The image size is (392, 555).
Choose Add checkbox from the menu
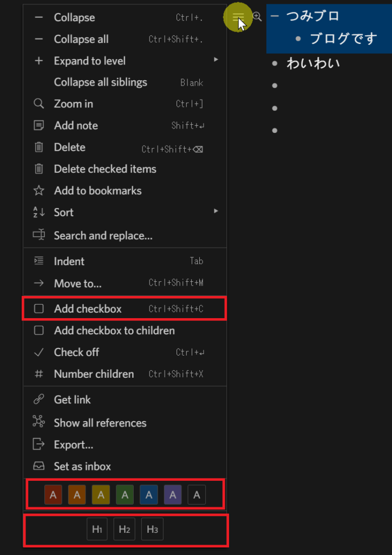[125, 309]
